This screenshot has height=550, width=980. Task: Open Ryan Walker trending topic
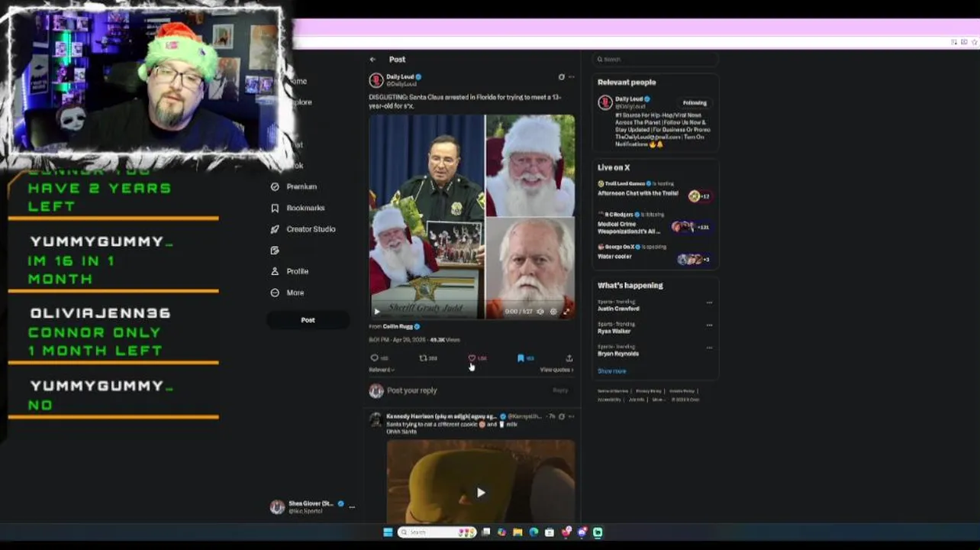[614, 332]
